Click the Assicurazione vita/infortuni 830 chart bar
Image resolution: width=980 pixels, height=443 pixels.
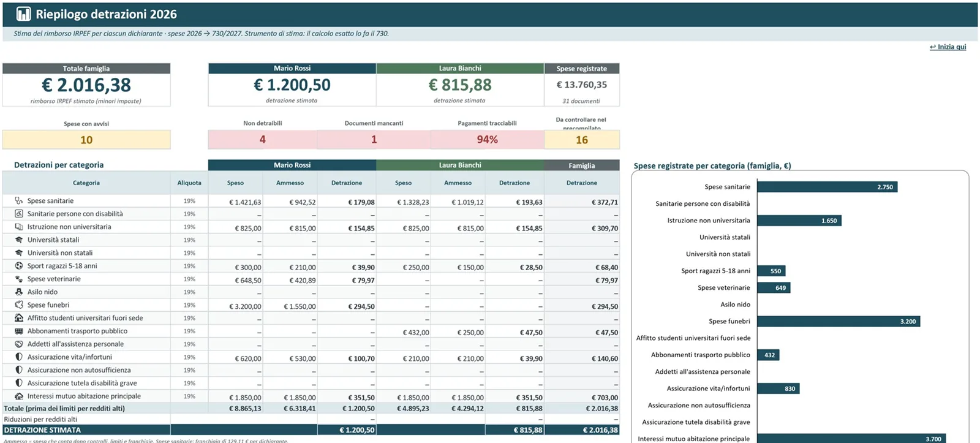click(x=778, y=388)
